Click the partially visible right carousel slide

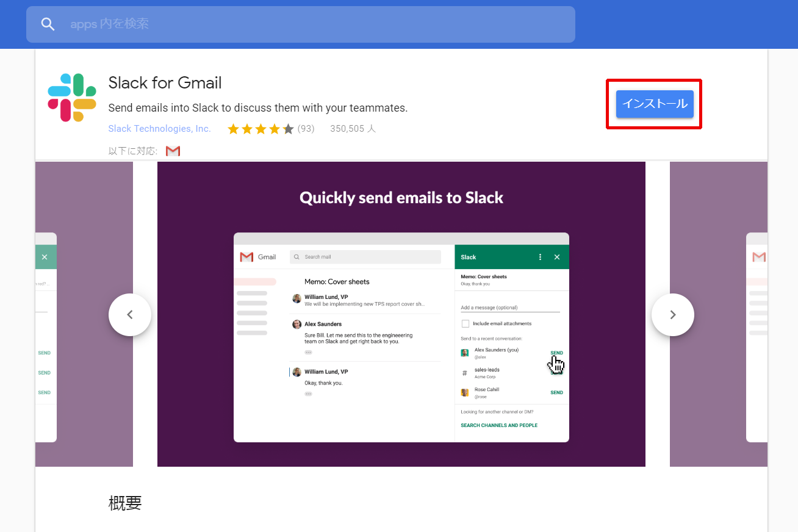tap(719, 314)
